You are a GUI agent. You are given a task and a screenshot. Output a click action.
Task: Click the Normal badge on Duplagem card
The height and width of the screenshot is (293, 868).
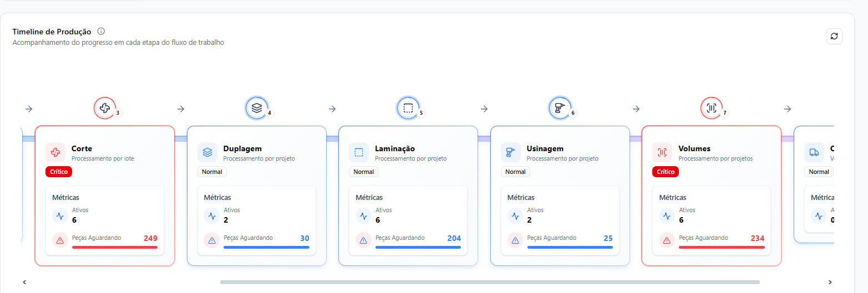point(212,172)
